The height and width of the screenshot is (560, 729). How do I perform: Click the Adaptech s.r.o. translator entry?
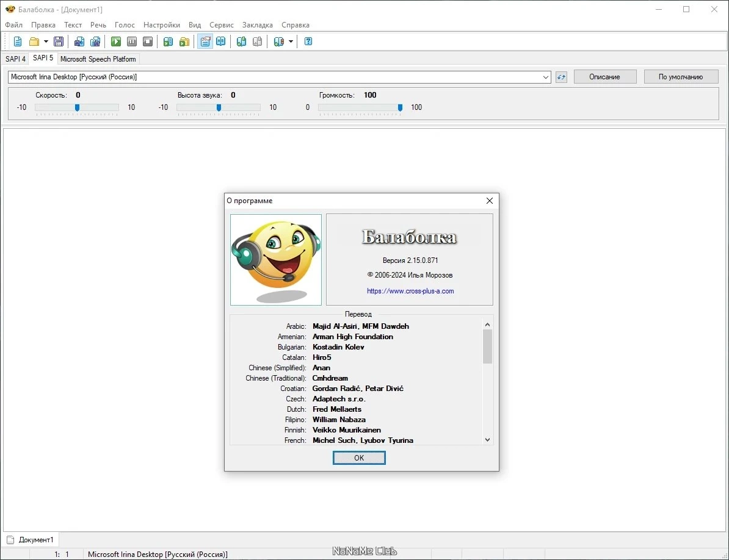(x=339, y=399)
